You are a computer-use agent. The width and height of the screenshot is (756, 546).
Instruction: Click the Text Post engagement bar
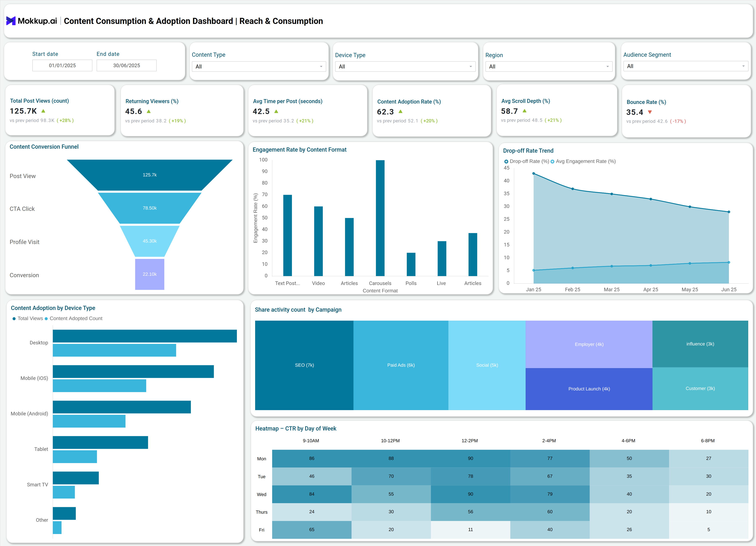tap(287, 235)
